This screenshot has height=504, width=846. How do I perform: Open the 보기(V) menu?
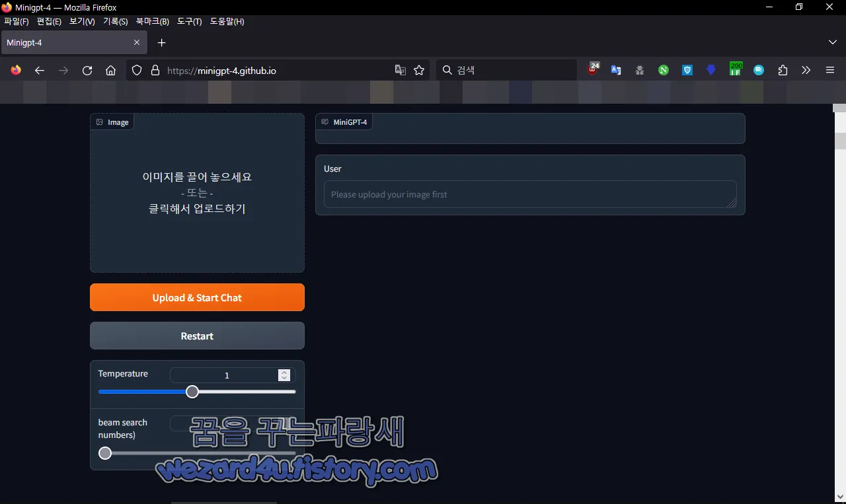pos(82,22)
